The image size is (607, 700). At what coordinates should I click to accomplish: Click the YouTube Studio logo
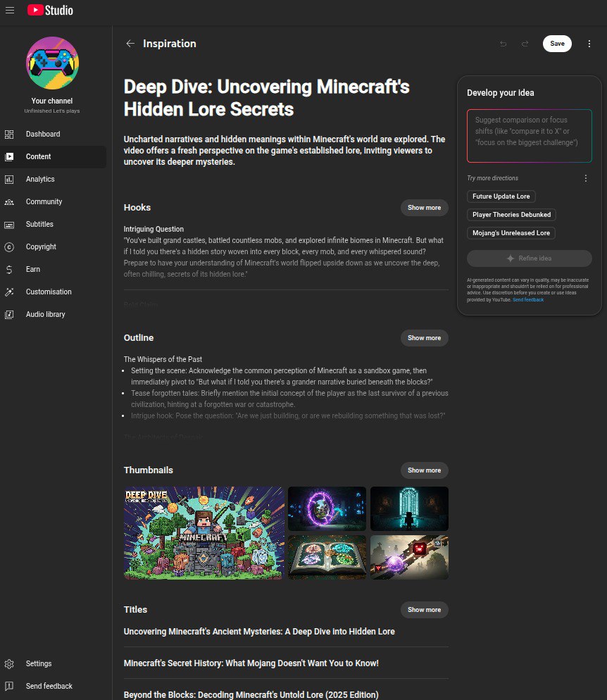pyautogui.click(x=50, y=11)
